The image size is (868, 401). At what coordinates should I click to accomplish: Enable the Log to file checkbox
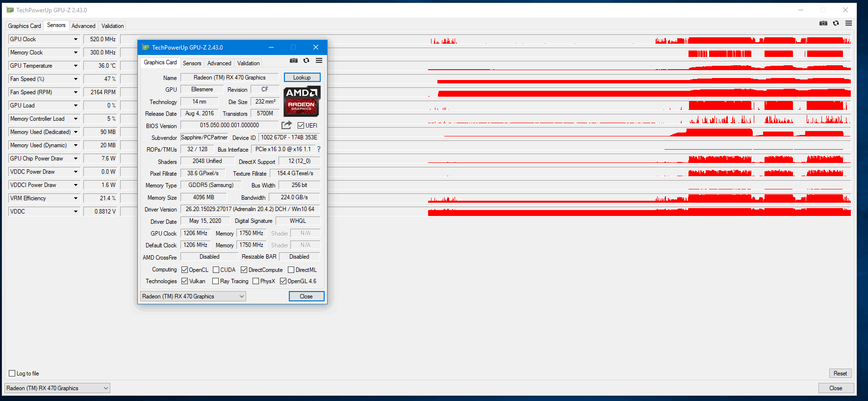click(12, 374)
